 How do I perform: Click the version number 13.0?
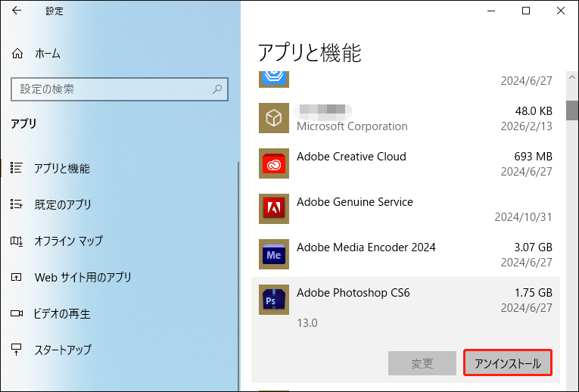(307, 323)
